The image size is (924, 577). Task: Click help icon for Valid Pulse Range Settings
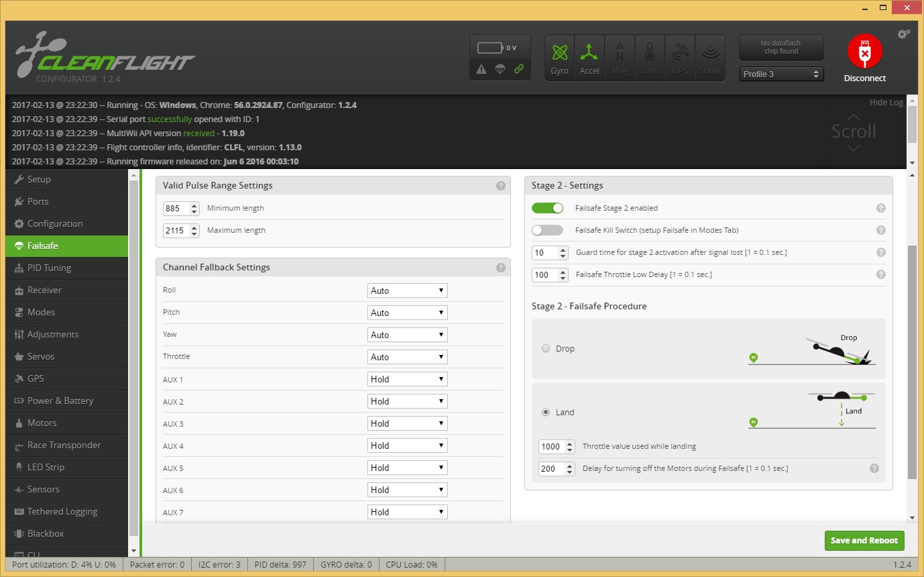pos(501,186)
